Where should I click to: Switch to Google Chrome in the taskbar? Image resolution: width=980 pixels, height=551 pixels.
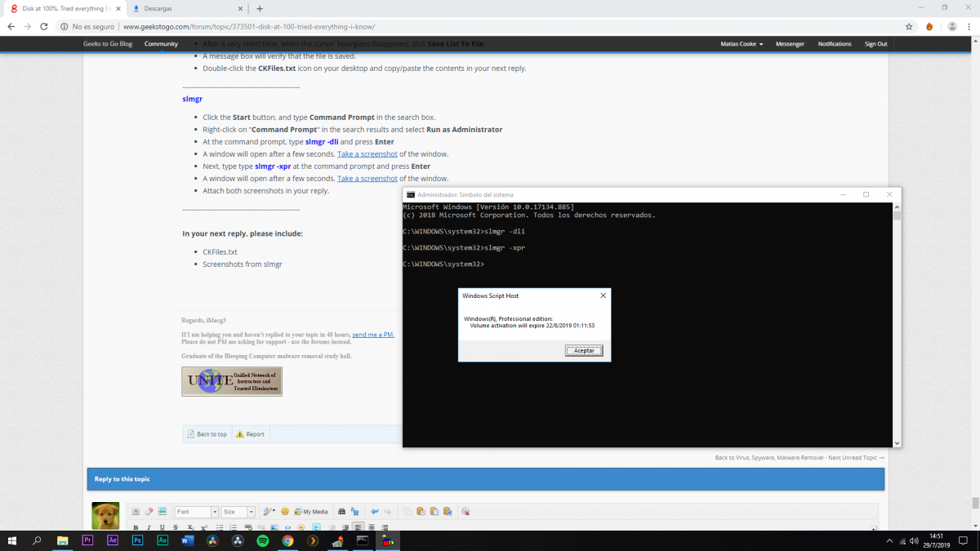pos(287,540)
